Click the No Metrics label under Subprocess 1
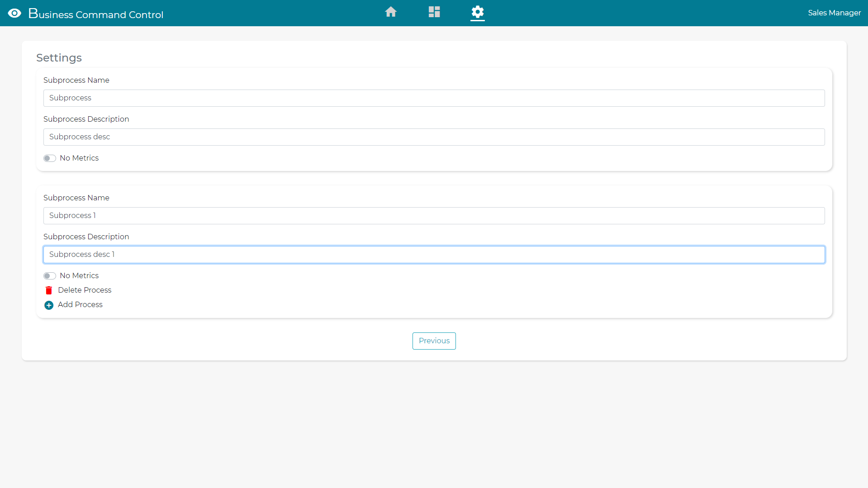The height and width of the screenshot is (488, 868). click(79, 276)
